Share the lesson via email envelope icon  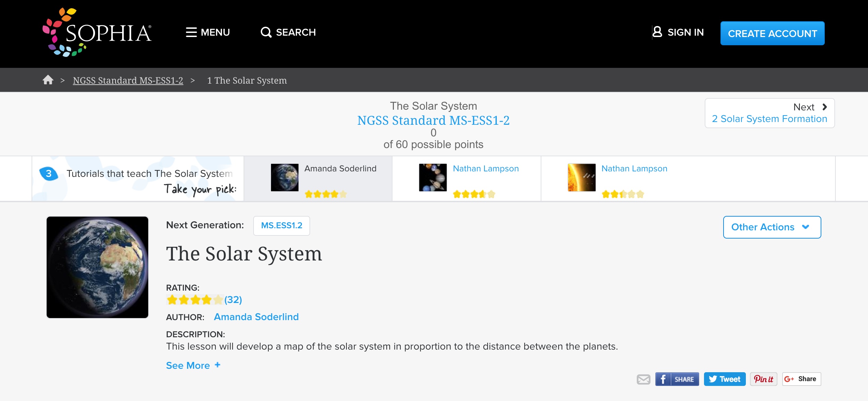pyautogui.click(x=643, y=379)
